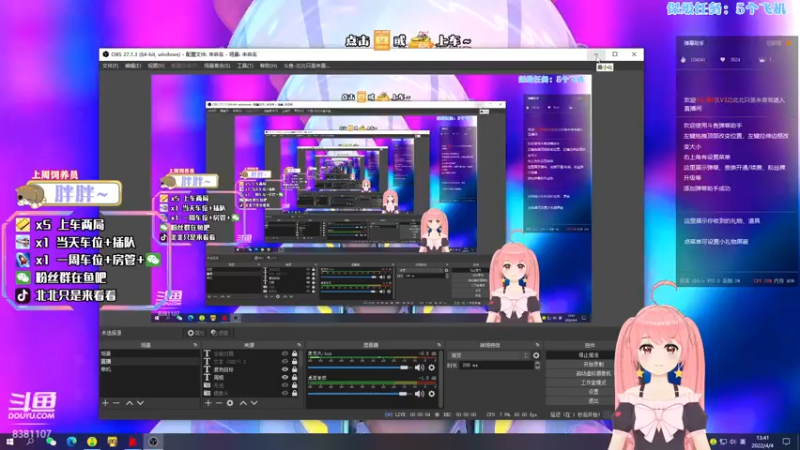Image resolution: width=800 pixels, height=450 pixels.
Task: Toggle lock on 文本 (GDI+) 2 source
Action: [294, 361]
